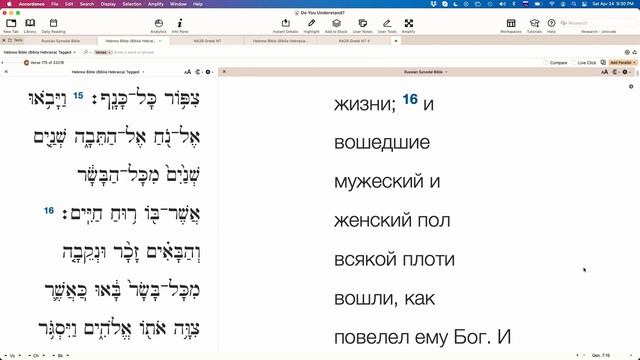640x360 pixels.
Task: Open the Search menu
Action: (x=87, y=4)
